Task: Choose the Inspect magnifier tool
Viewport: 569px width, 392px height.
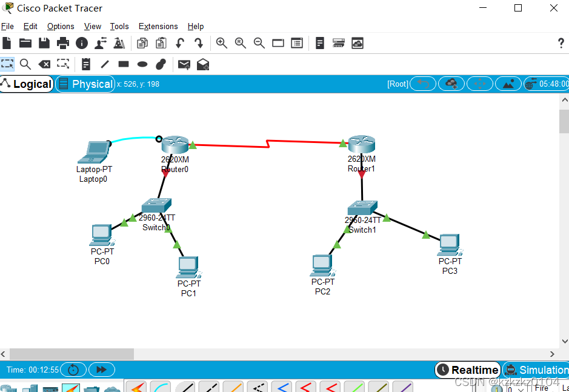Action: pyautogui.click(x=25, y=64)
